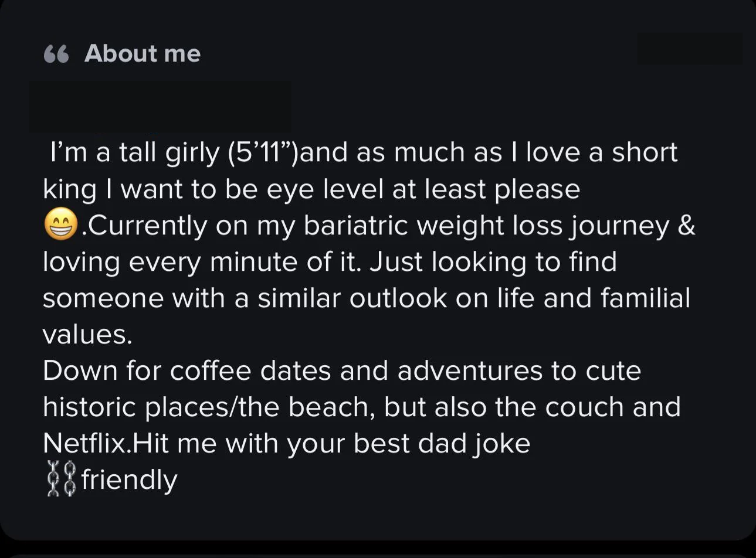Select the About me heading
756x558 pixels.
pos(143,53)
